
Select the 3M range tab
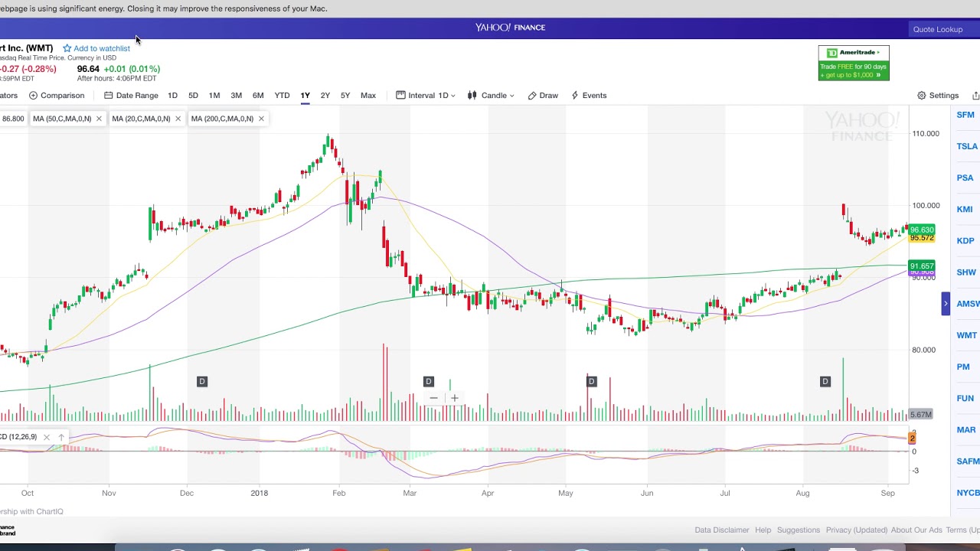[x=236, y=96]
